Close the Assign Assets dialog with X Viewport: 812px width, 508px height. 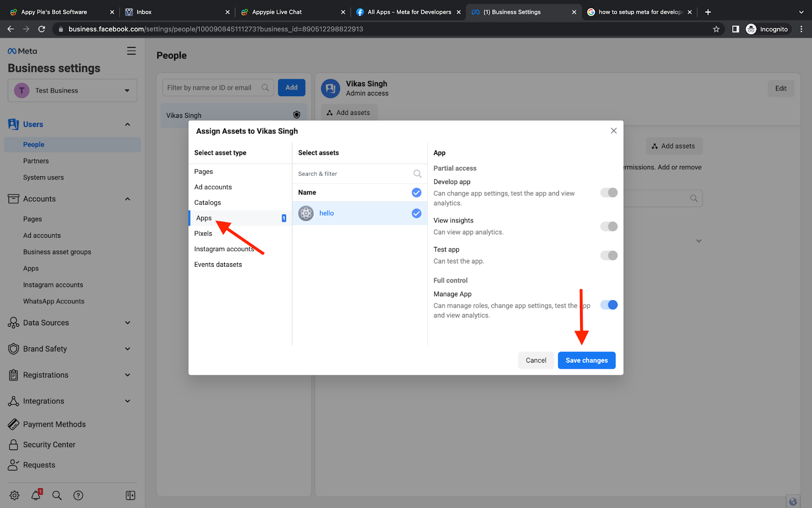pos(614,131)
